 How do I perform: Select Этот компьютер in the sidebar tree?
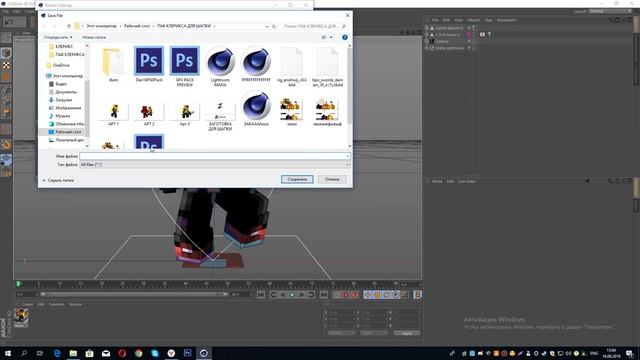coord(64,76)
